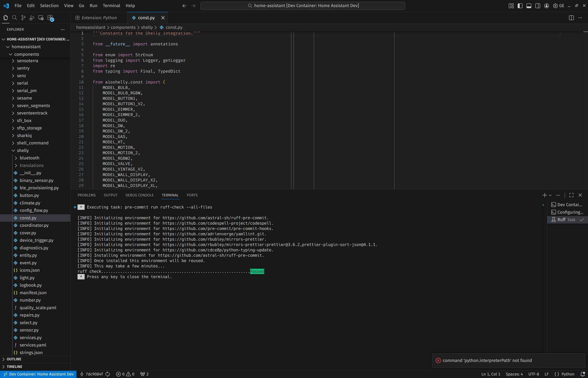Open the launch profile dropdown next to new terminal
Viewport: 588px width, 378px height.
[550, 195]
